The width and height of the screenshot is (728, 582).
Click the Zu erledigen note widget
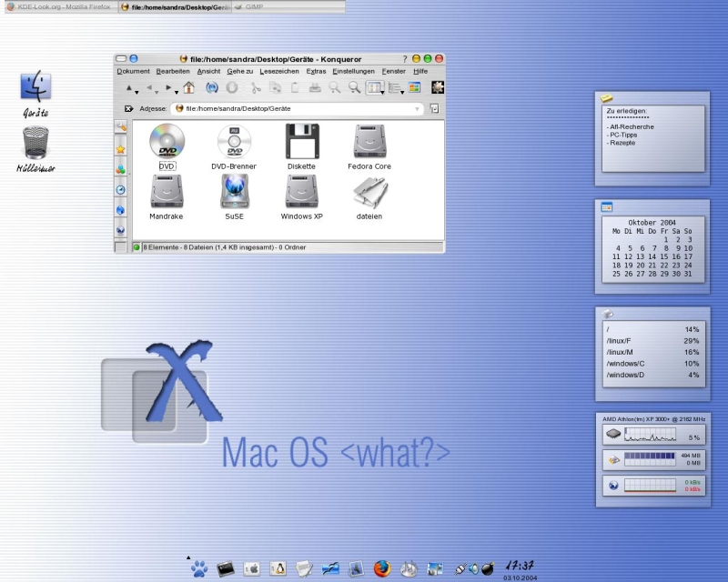652,139
